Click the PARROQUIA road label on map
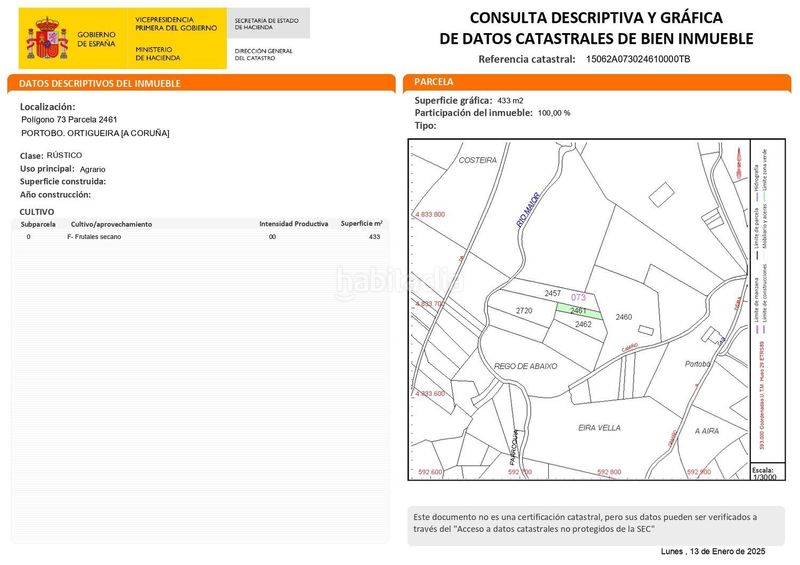This screenshot has height=565, width=800. pos(514,446)
